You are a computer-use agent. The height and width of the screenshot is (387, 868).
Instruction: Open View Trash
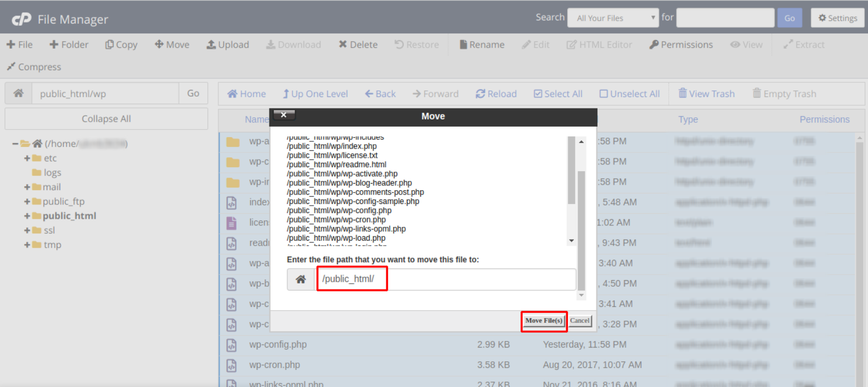(707, 94)
